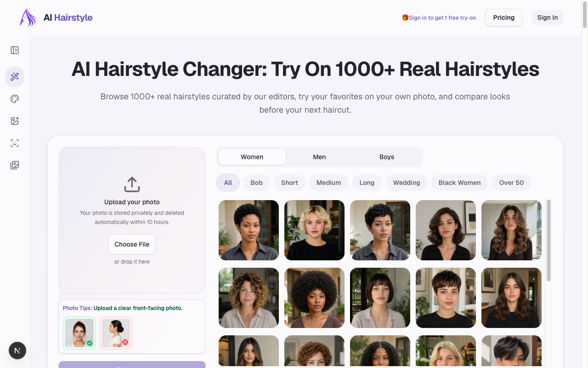Click the gift icon beside sign-in promo
The image size is (588, 368).
coord(405,17)
